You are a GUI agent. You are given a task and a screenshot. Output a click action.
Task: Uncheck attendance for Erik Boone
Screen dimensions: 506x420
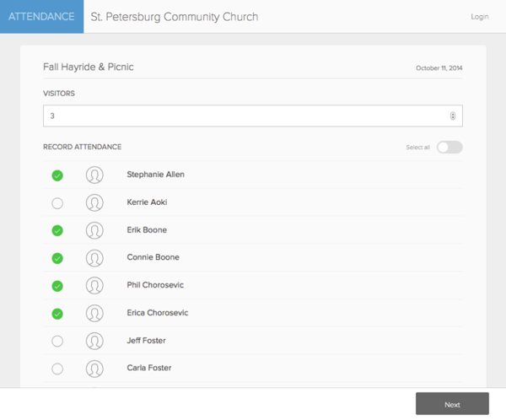pyautogui.click(x=57, y=230)
